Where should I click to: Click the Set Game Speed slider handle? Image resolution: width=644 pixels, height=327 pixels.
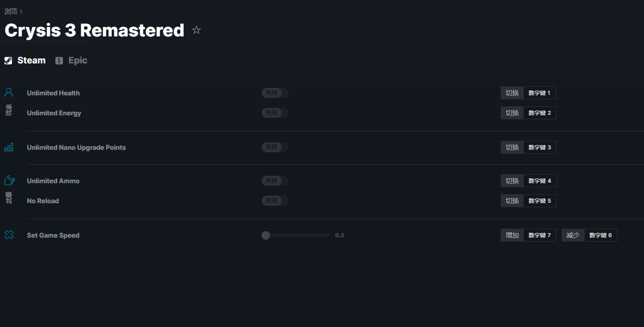coord(266,235)
